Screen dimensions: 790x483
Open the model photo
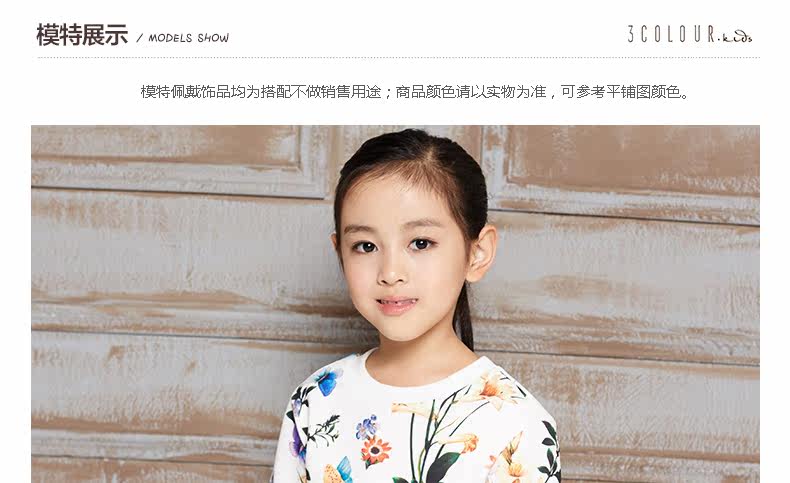[396, 304]
